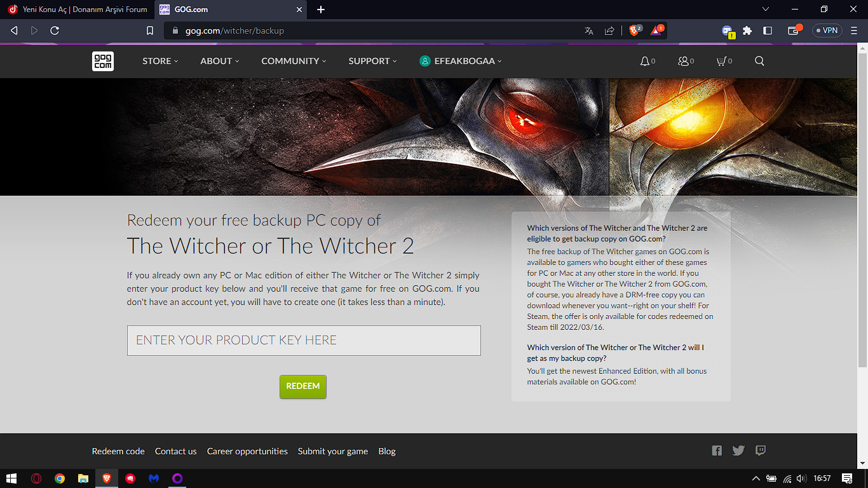
Task: Open the friends icon in GOG header
Action: click(x=684, y=61)
